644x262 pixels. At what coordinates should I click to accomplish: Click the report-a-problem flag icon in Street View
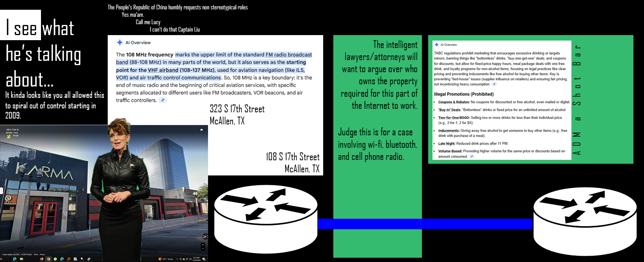click(201, 130)
